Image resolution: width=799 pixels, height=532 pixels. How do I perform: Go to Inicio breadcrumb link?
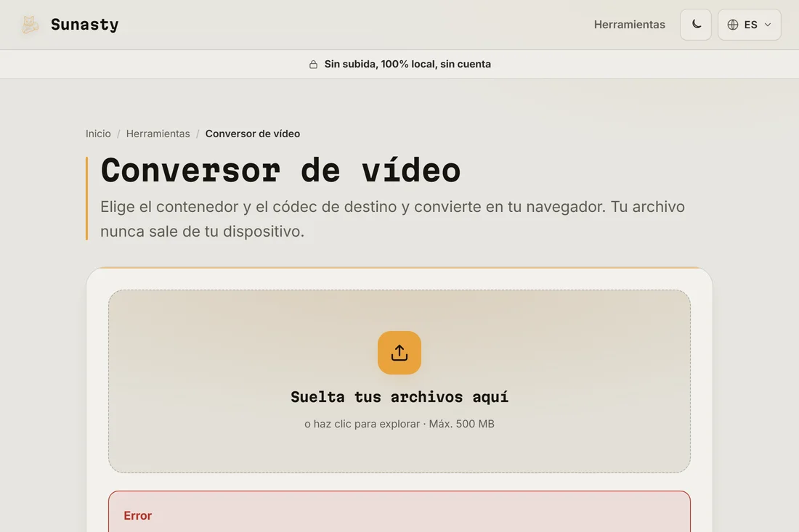click(x=98, y=134)
